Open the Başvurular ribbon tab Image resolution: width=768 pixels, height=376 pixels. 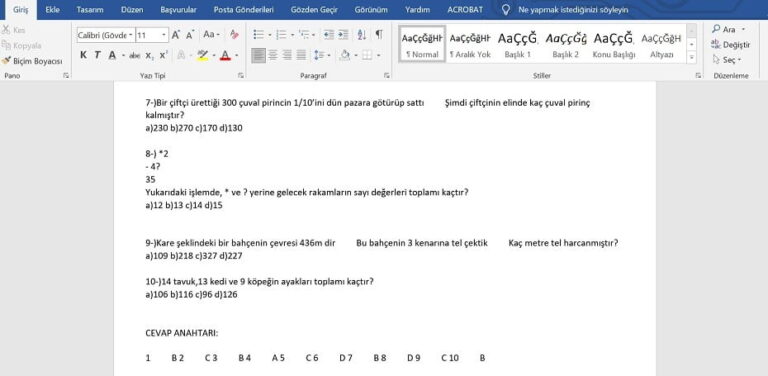178,10
